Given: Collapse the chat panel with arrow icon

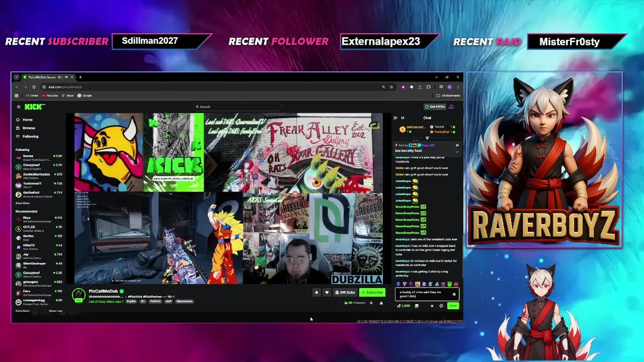Looking at the screenshot, I should pos(395,118).
